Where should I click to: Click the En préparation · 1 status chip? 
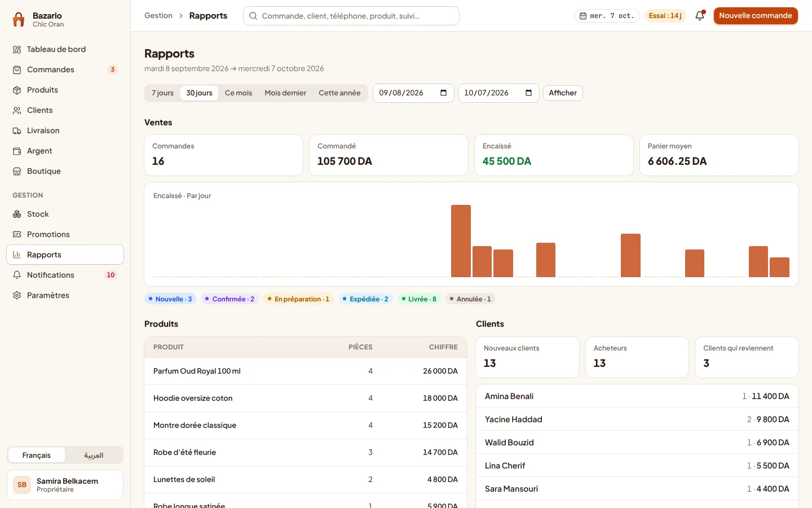pos(298,299)
